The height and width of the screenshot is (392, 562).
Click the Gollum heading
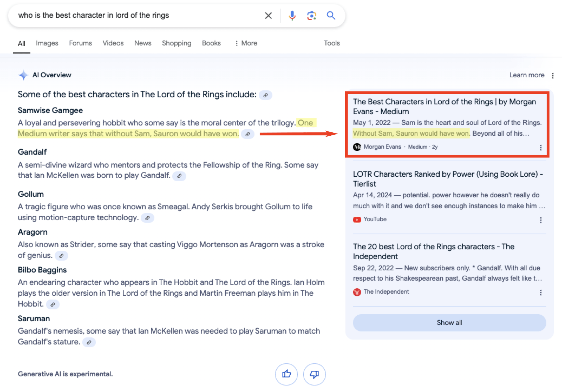(x=31, y=194)
